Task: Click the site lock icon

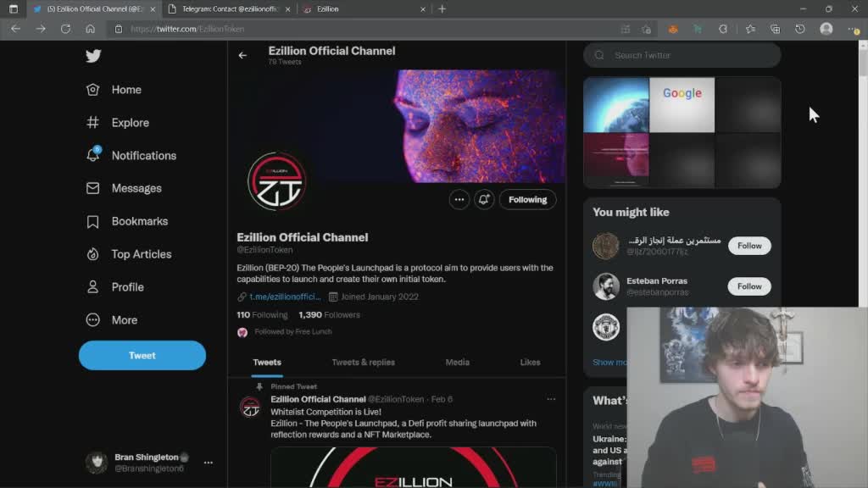Action: point(119,29)
